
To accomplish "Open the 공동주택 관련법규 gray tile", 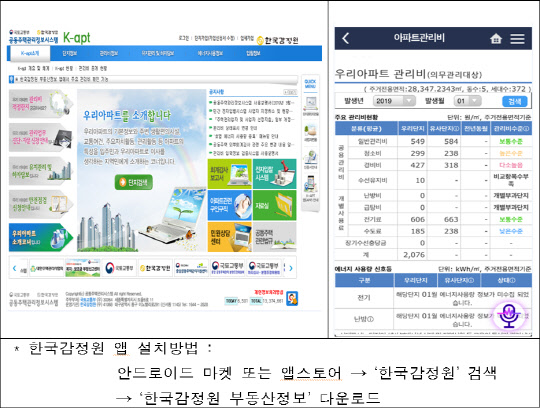I will point(274,237).
